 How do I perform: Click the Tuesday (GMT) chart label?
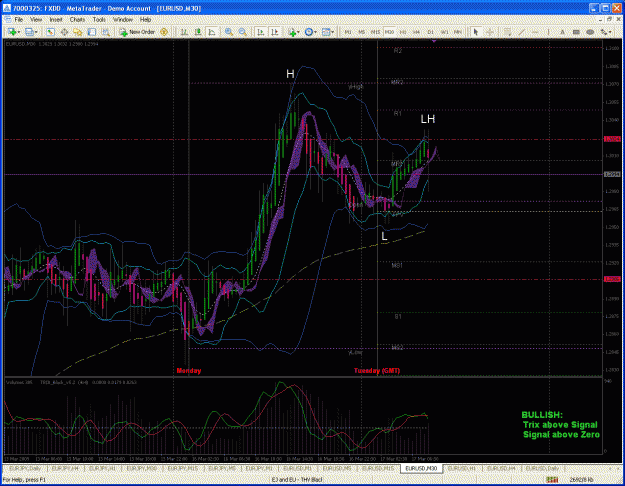point(377,371)
